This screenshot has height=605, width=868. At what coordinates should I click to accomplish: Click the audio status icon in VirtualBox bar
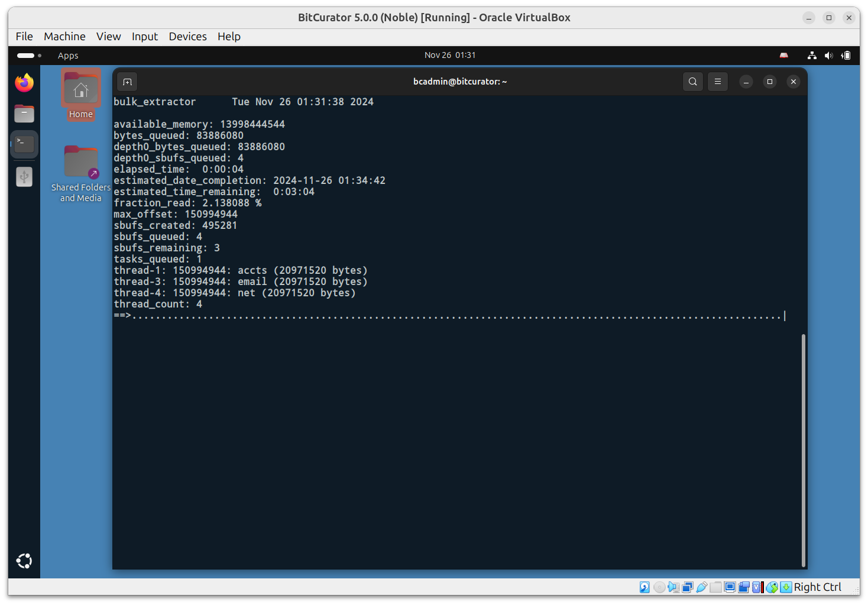[673, 587]
